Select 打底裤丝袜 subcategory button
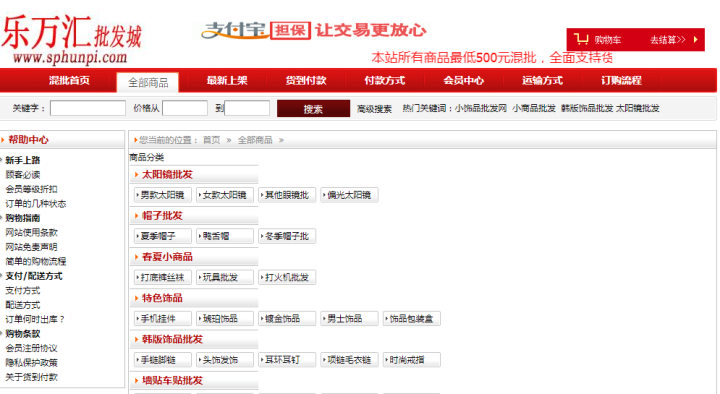 [x=163, y=277]
